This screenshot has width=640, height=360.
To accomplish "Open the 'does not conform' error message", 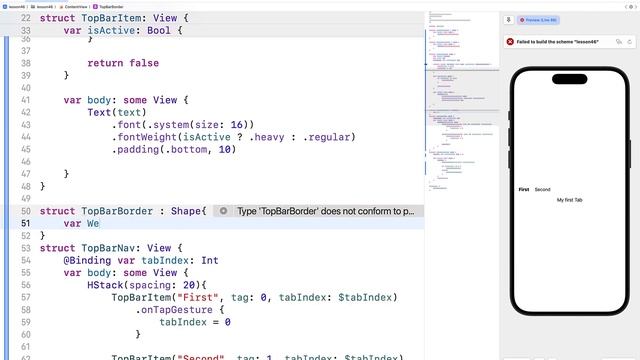I will pos(325,211).
